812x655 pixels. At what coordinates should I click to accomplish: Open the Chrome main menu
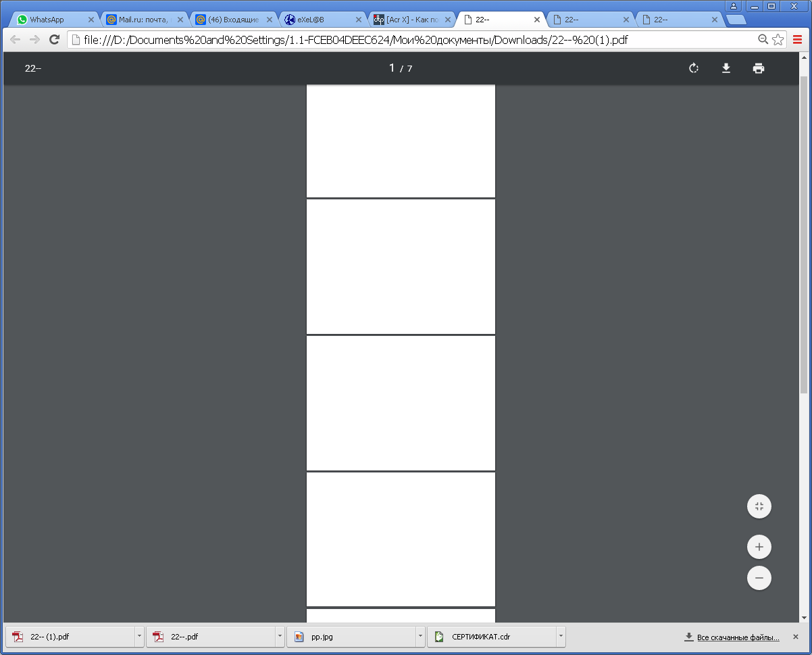[x=798, y=40]
